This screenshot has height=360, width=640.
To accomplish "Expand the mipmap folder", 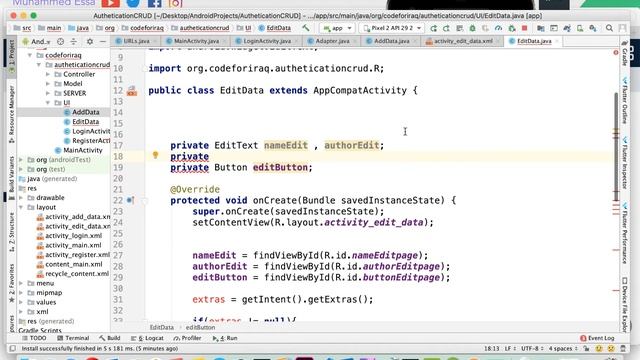I will pos(21,293).
